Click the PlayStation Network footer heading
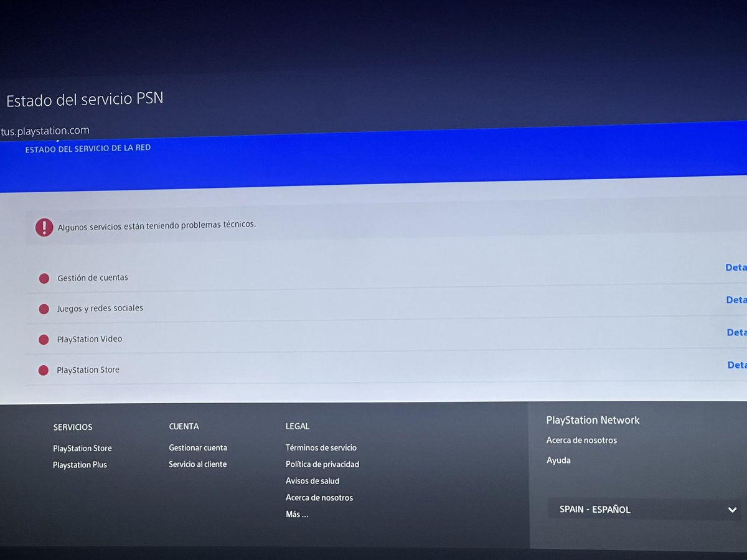 coord(593,420)
